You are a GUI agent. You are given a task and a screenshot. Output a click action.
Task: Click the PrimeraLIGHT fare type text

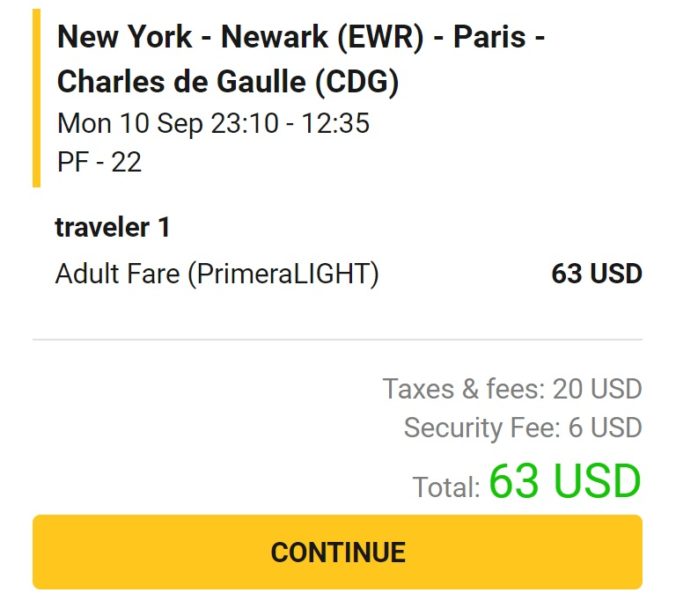[283, 273]
